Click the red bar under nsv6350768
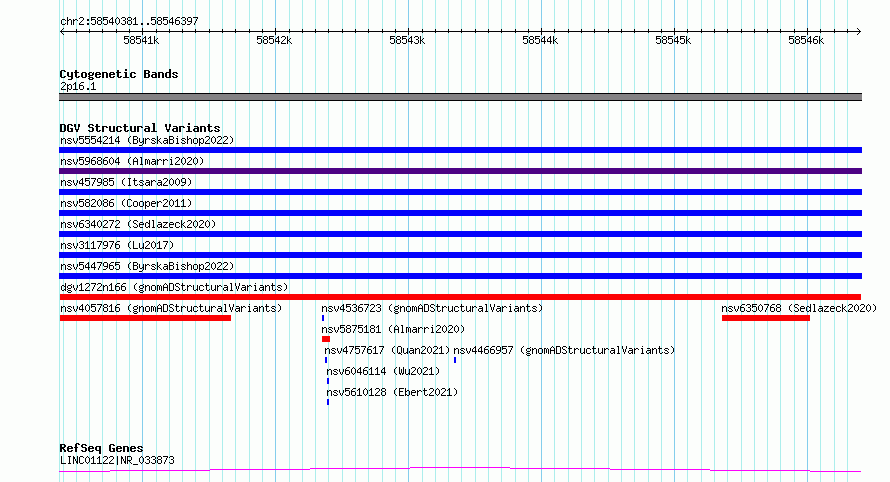The image size is (890, 482). click(766, 318)
